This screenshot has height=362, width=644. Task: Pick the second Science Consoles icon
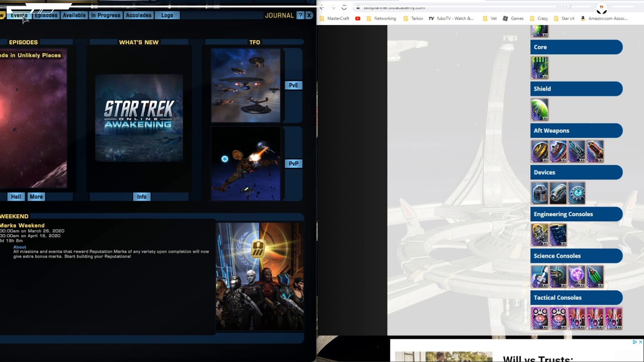[x=558, y=277]
